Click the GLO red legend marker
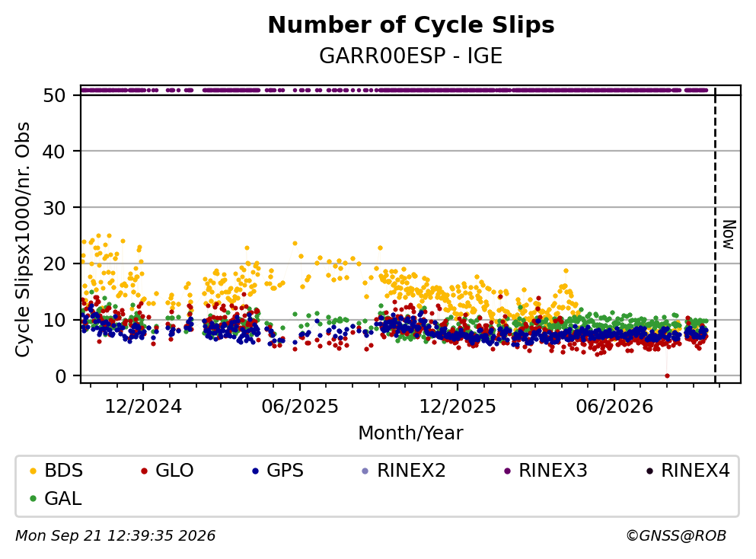This screenshot has height=559, width=756. pos(144,471)
